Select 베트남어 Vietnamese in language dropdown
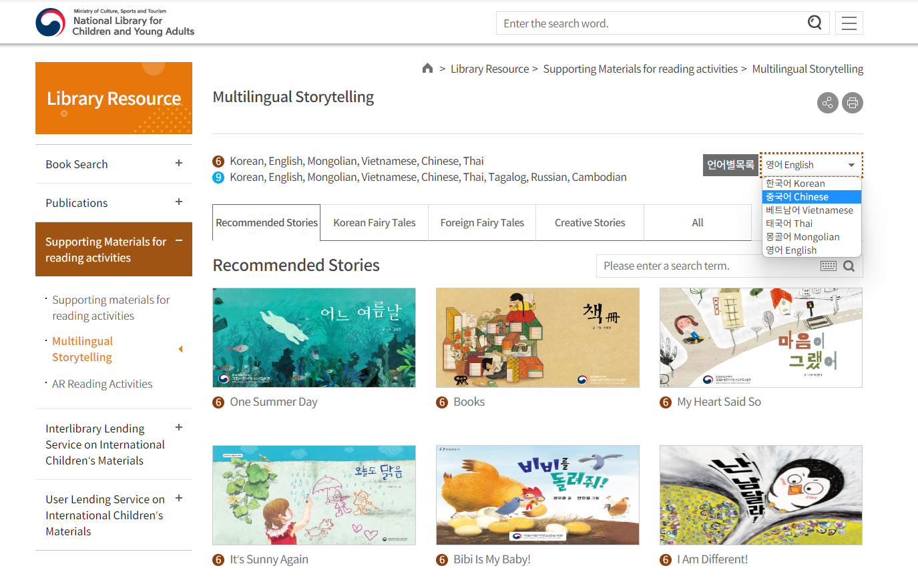Screen dimensions: 918x588 [x=812, y=210]
